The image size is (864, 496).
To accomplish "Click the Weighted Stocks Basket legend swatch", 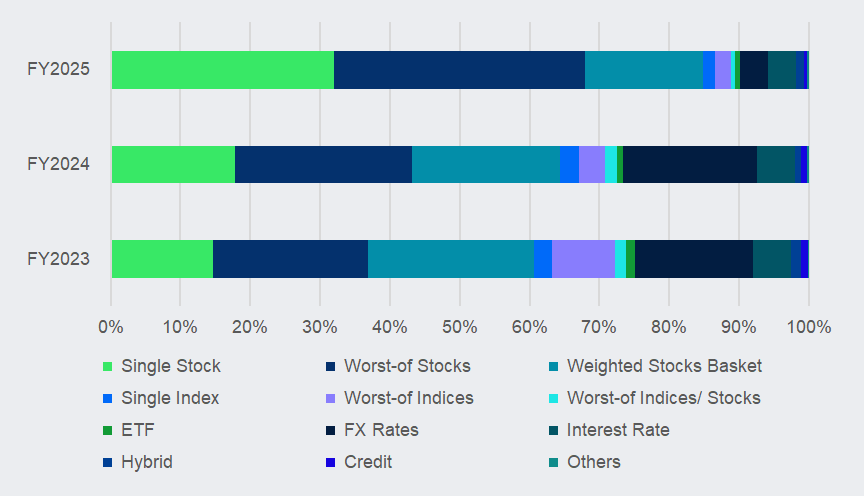I will [554, 366].
